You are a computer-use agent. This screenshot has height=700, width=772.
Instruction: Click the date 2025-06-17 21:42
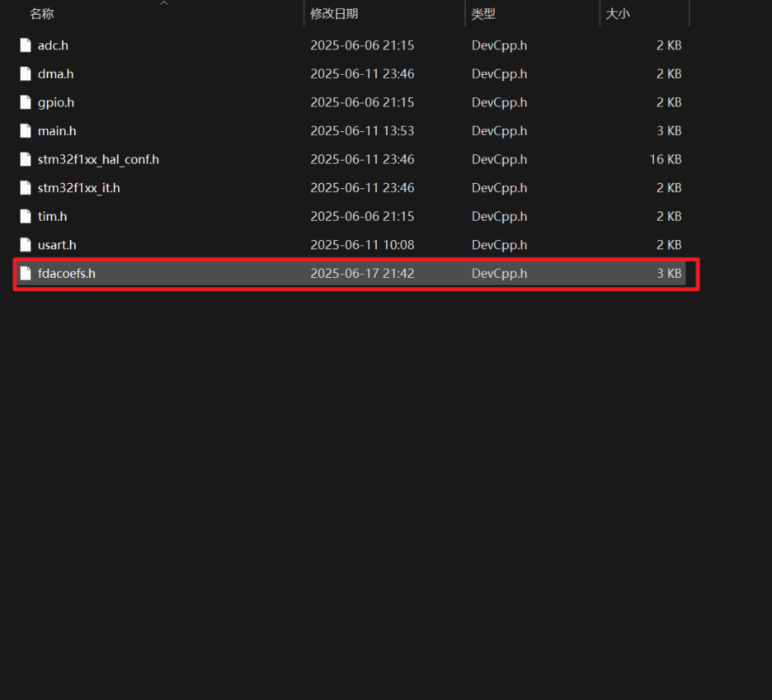click(x=362, y=274)
